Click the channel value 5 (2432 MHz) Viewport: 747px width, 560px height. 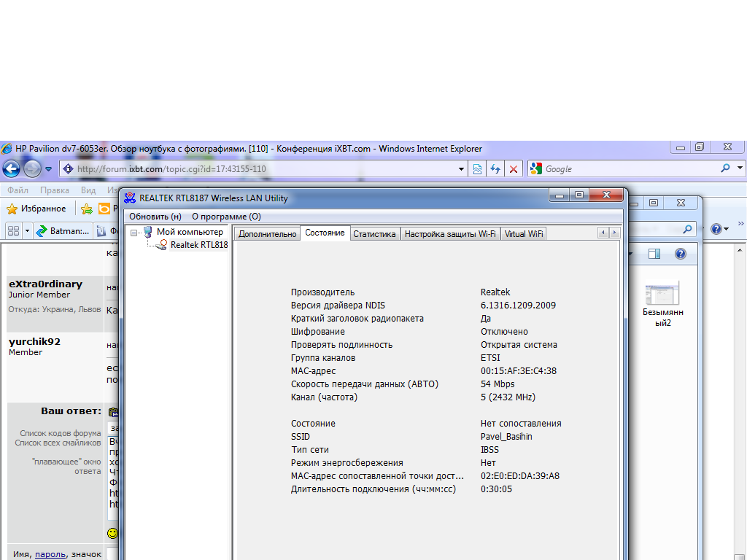(508, 397)
